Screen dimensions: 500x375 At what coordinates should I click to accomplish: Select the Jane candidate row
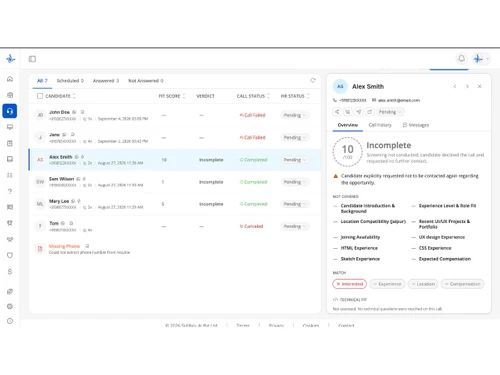click(x=175, y=137)
